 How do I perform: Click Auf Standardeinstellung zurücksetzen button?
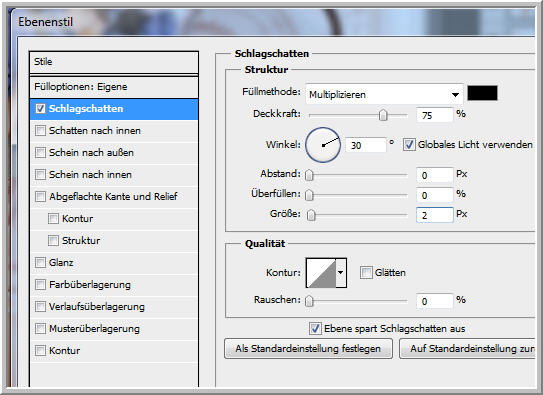(x=468, y=349)
